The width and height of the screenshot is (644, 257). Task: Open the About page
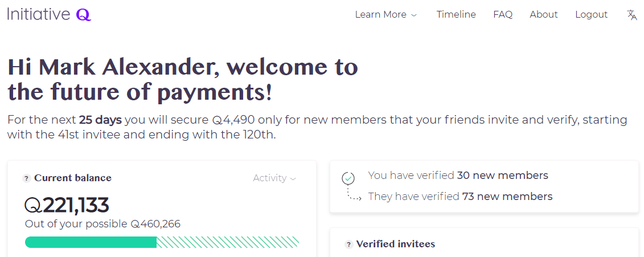pos(543,15)
